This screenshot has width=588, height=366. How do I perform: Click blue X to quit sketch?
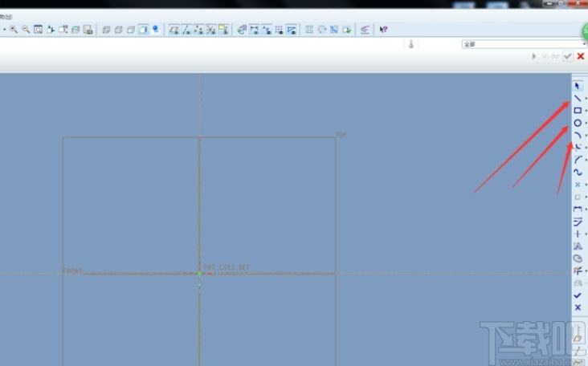[x=578, y=307]
